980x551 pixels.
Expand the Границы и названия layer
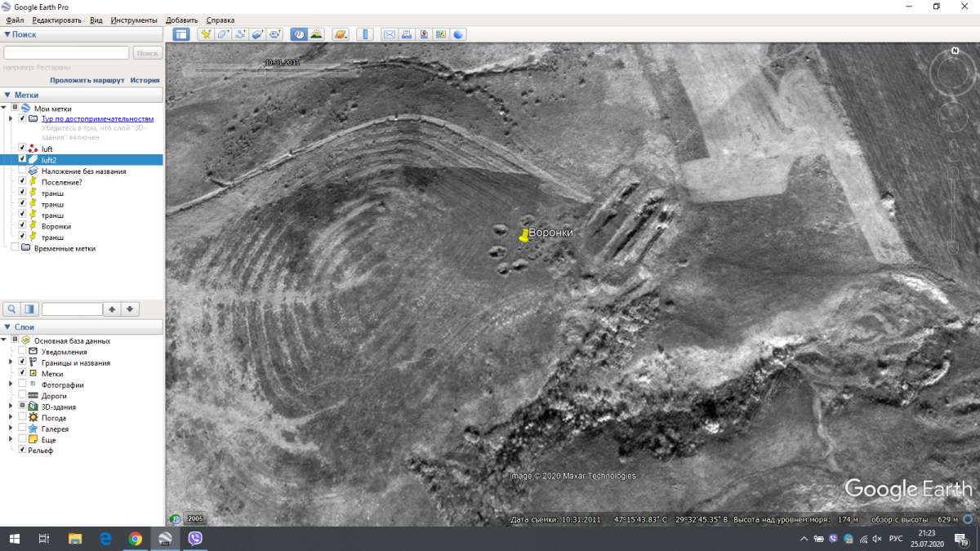(x=11, y=362)
